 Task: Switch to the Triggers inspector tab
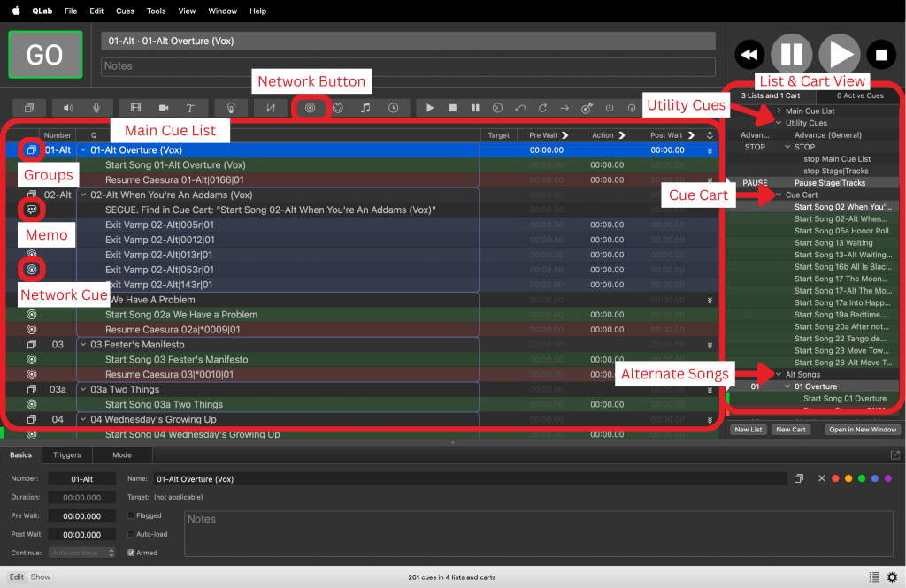point(67,455)
